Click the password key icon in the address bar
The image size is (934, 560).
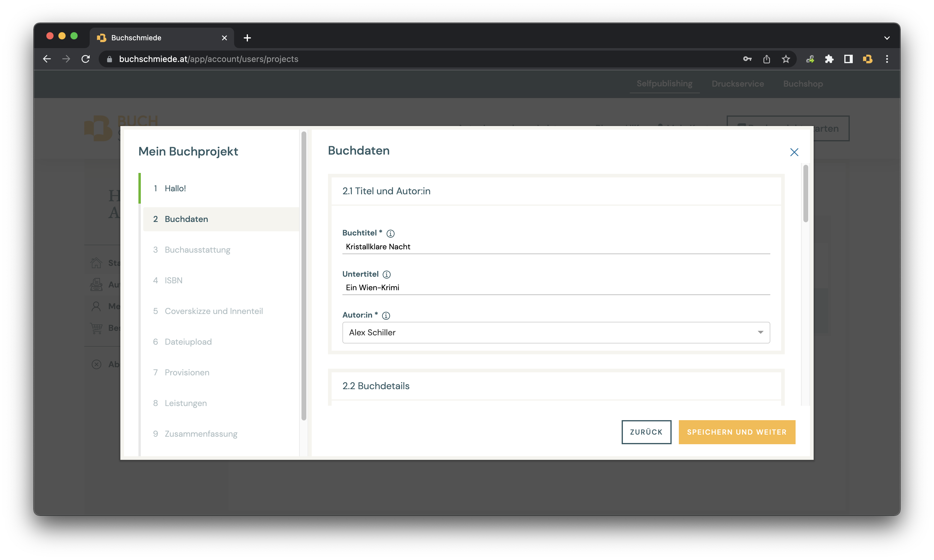coord(747,59)
